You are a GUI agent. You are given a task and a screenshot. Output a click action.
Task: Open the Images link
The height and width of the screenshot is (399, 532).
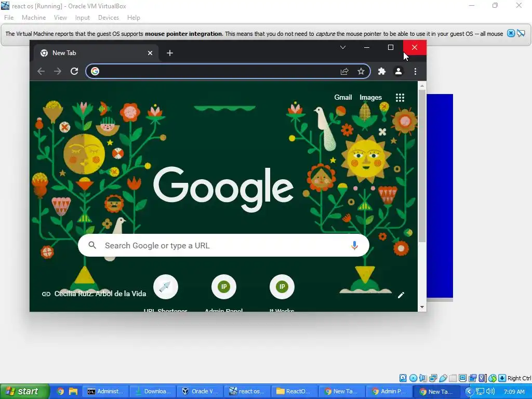[370, 97]
